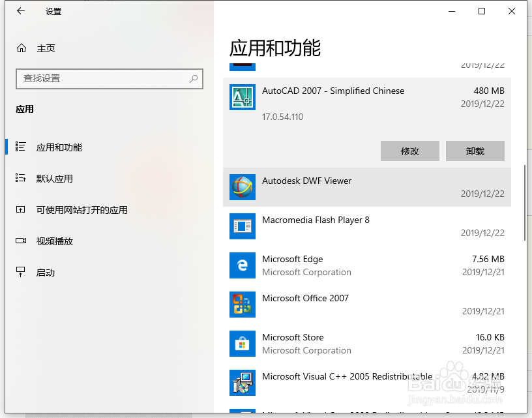The width and height of the screenshot is (532, 418).
Task: Click the app list vertical scrollbar
Action: (525, 203)
